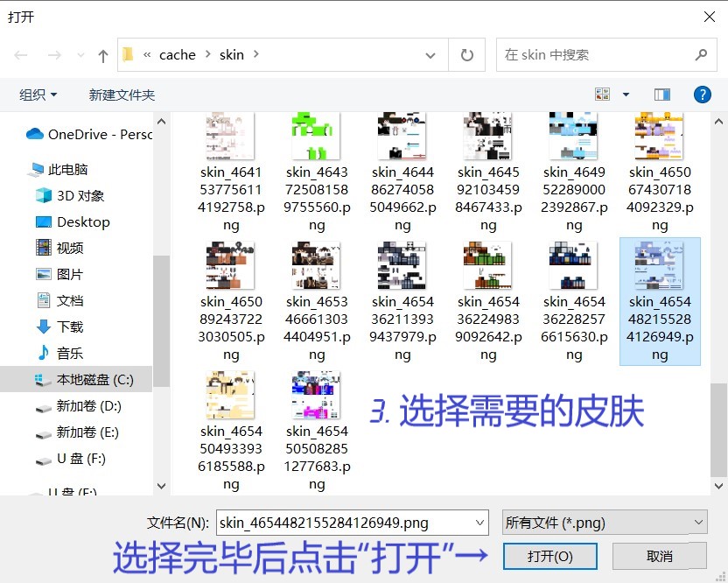The width and height of the screenshot is (728, 583).
Task: Select 新加卷 (E:) drive
Action: tap(77, 432)
